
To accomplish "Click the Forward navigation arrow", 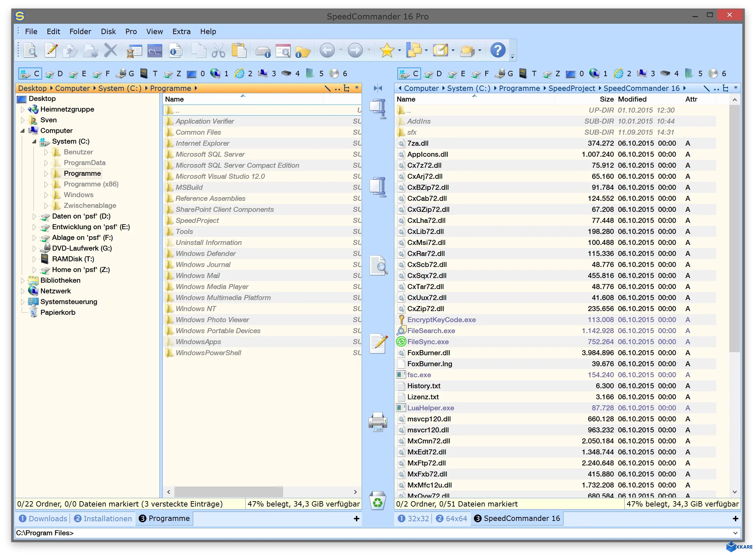I will (x=355, y=50).
